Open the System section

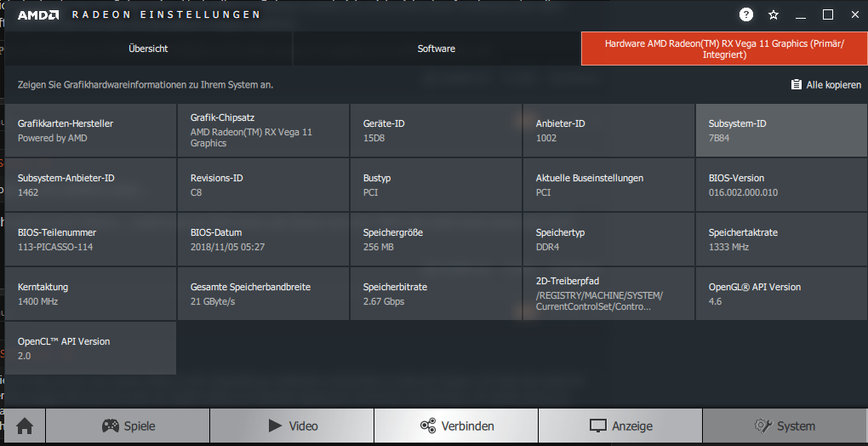(785, 426)
